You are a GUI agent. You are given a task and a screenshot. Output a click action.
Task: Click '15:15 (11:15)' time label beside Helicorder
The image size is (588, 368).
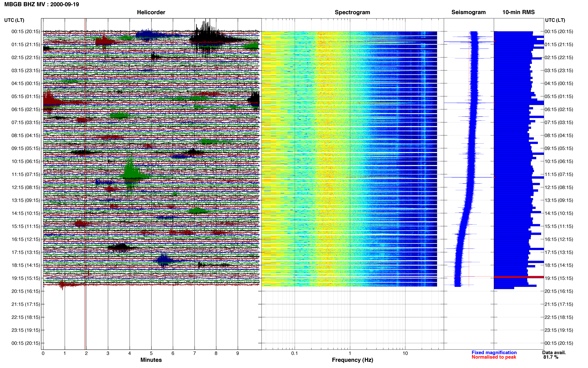26,226
